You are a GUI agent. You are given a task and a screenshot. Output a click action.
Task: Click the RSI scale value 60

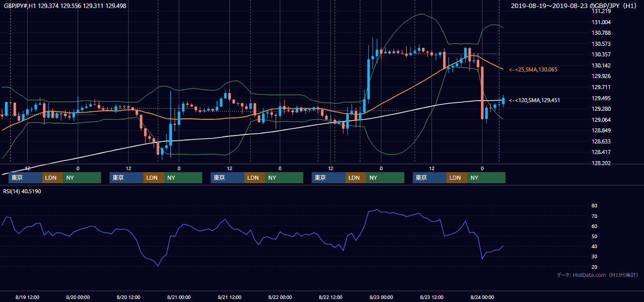tap(594, 226)
